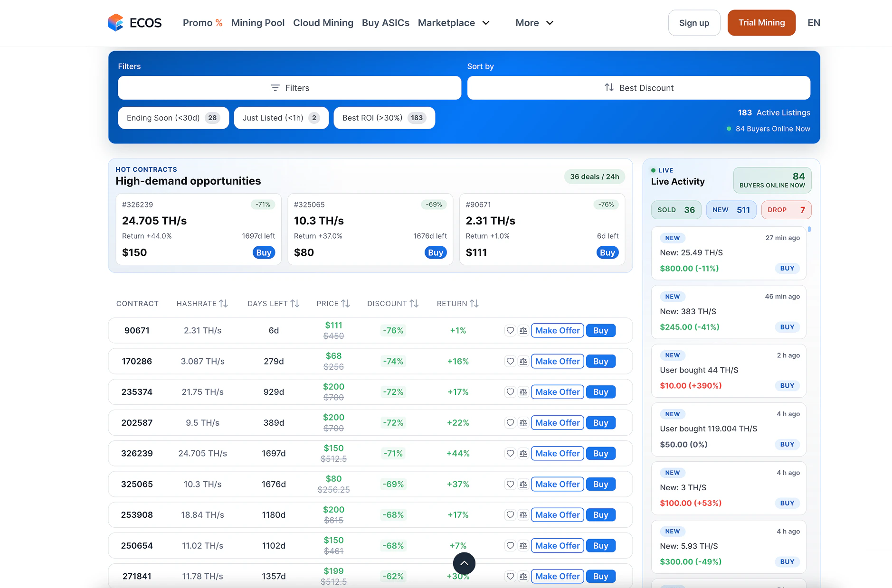Viewport: 892px width, 588px height.
Task: Navigate to Buy ASICs
Action: 386,23
